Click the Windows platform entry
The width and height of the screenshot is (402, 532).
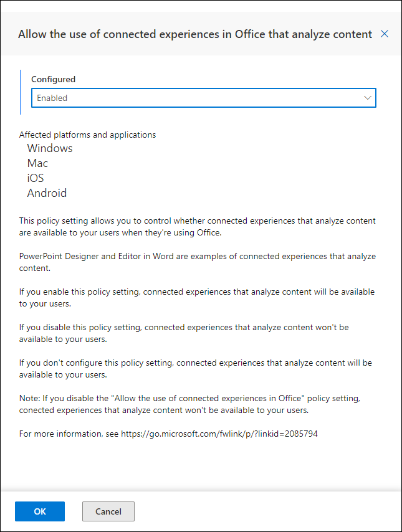point(50,148)
